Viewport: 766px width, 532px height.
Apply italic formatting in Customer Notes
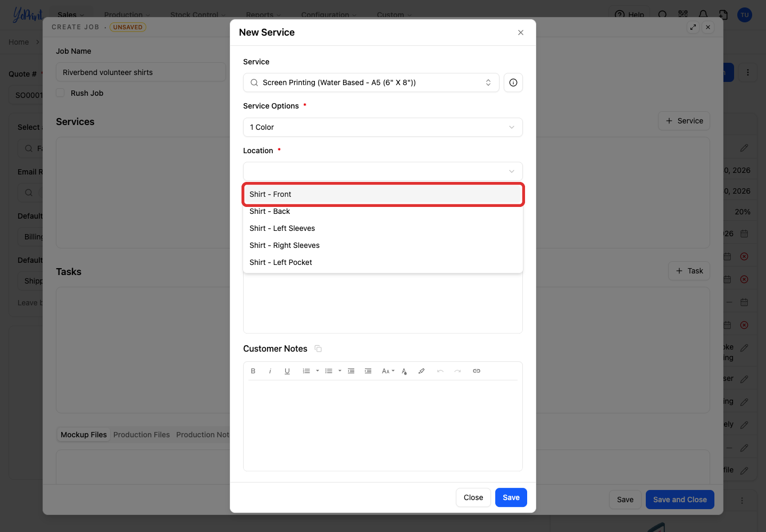270,371
